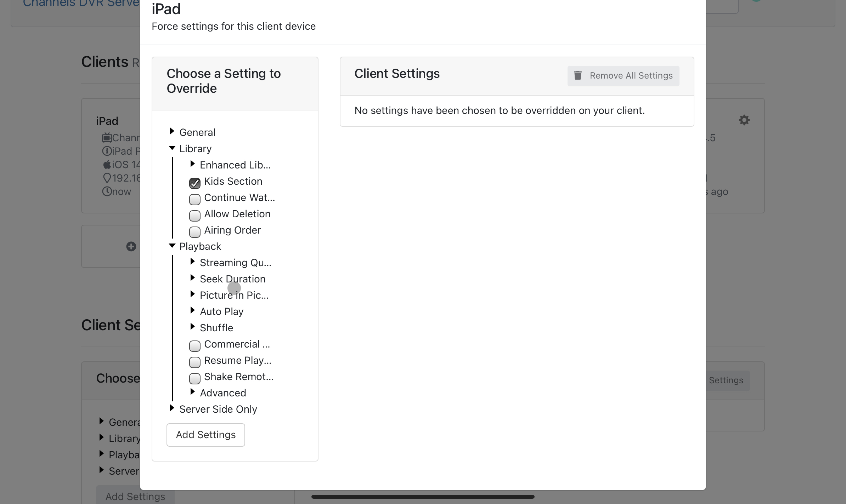Check the Airing Order checkbox
Viewport: 846px width, 504px height.
point(195,232)
